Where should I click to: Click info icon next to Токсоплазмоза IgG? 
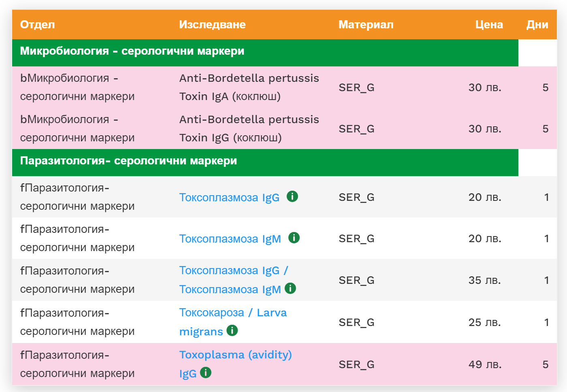(292, 196)
